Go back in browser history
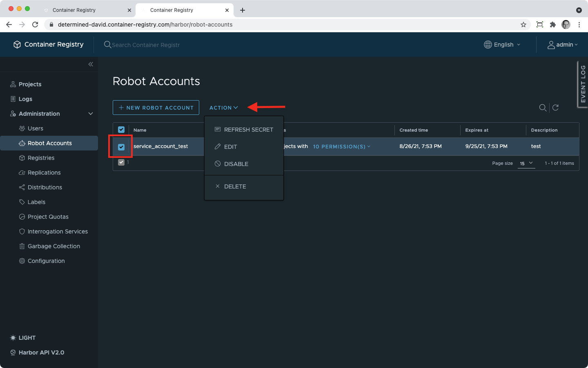This screenshot has height=368, width=588. tap(9, 25)
